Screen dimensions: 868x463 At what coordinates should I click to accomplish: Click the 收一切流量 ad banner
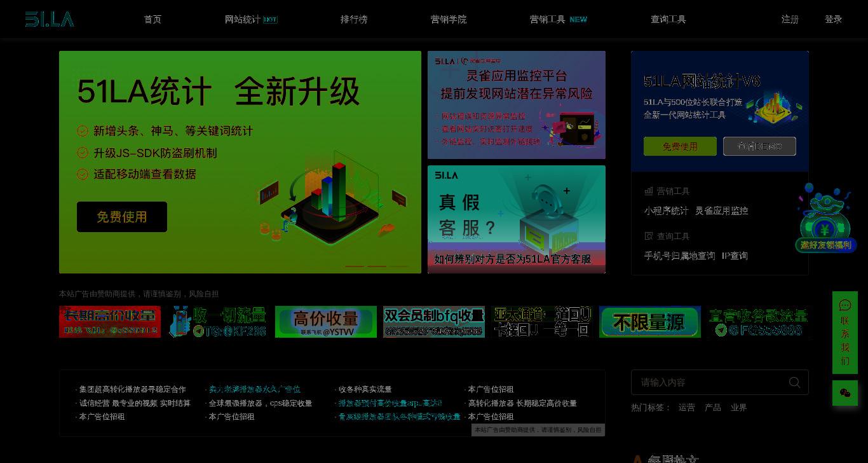(x=218, y=322)
